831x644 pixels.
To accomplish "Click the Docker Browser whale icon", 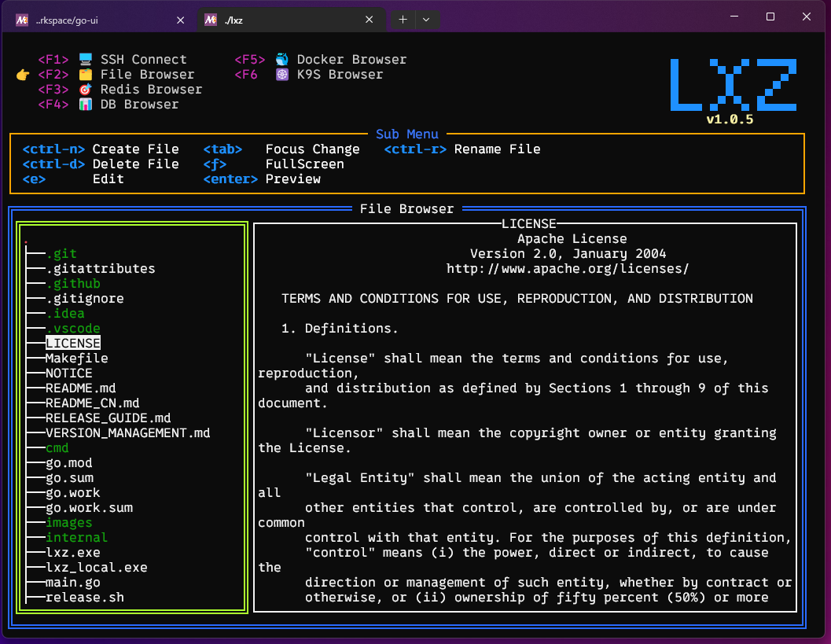I will coord(282,59).
